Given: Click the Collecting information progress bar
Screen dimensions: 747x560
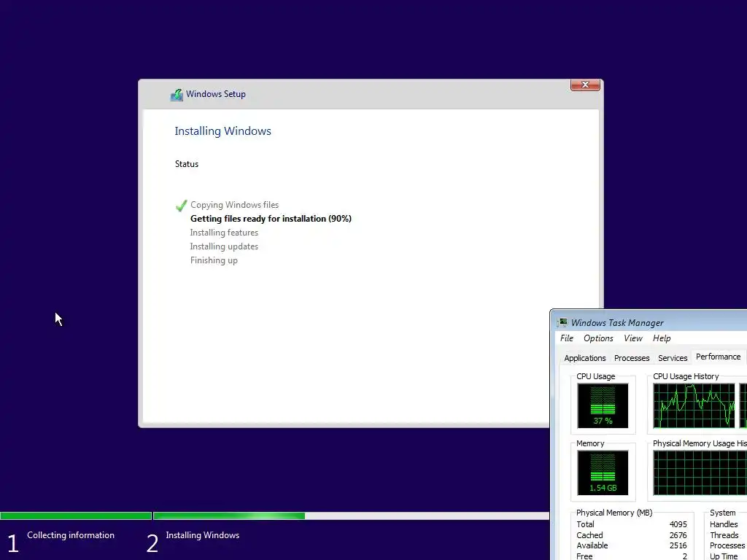Looking at the screenshot, I should pyautogui.click(x=76, y=516).
